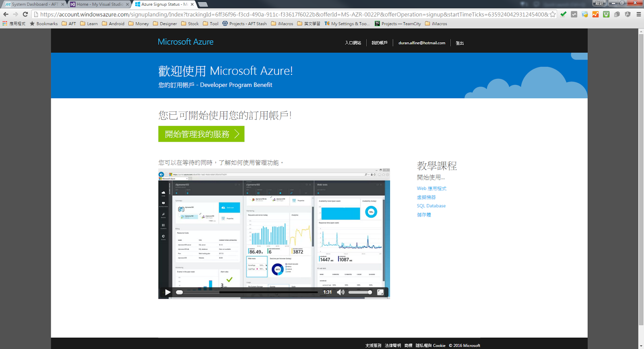This screenshot has width=644, height=349.
Task: Open the 虛擬機器 tutorial link
Action: coord(426,197)
